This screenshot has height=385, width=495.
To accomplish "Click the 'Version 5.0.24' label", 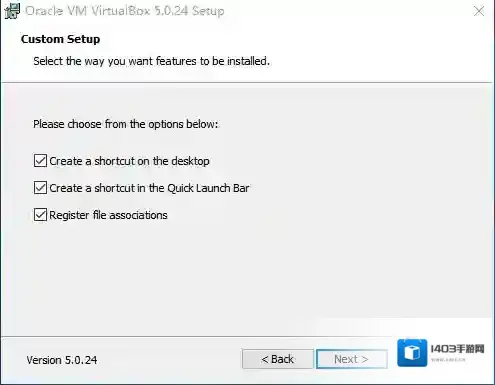I will [x=62, y=360].
